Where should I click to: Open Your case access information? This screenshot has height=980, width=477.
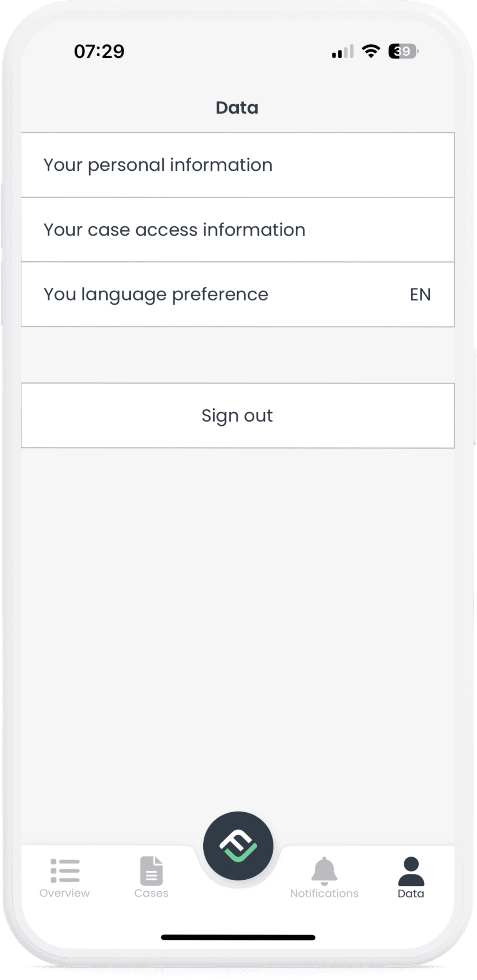pos(238,229)
